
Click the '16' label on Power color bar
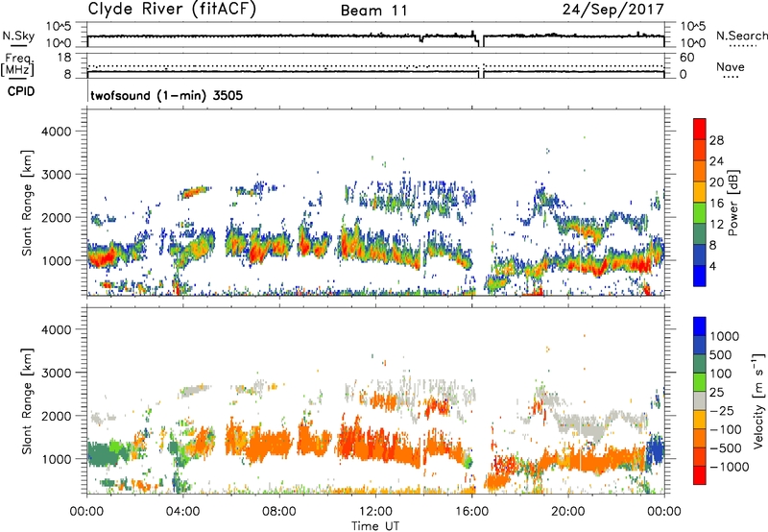point(716,204)
